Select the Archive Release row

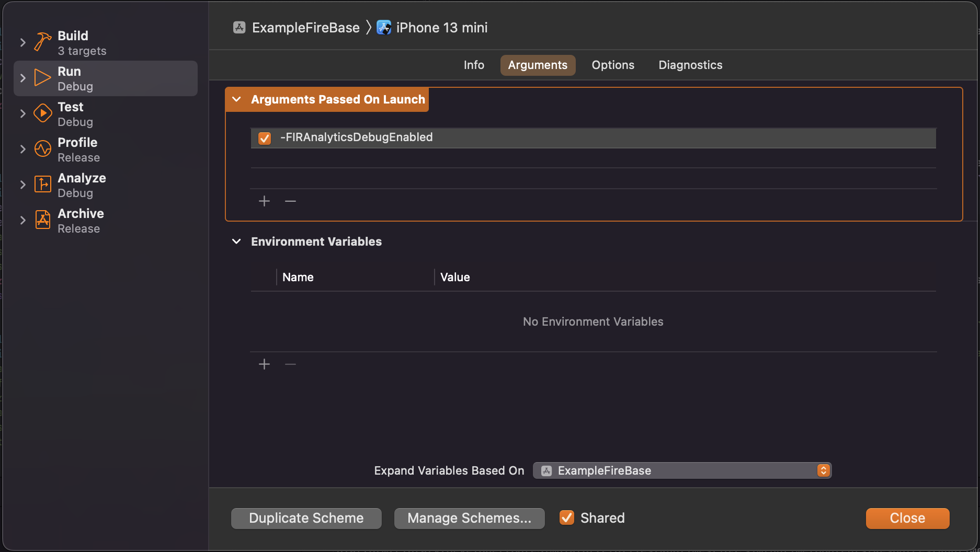pyautogui.click(x=106, y=221)
